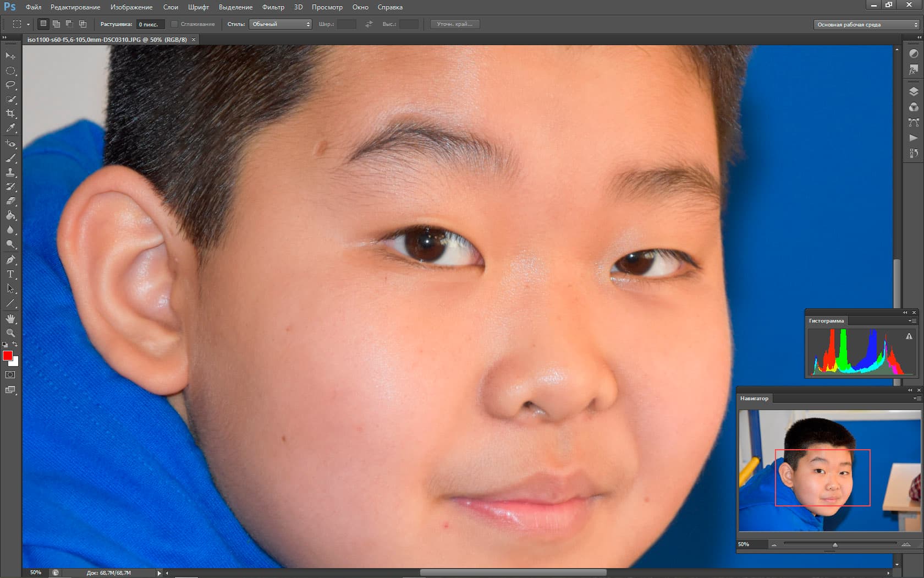This screenshot has height=578, width=924.
Task: Open the Paths panel icon
Action: pyautogui.click(x=914, y=122)
